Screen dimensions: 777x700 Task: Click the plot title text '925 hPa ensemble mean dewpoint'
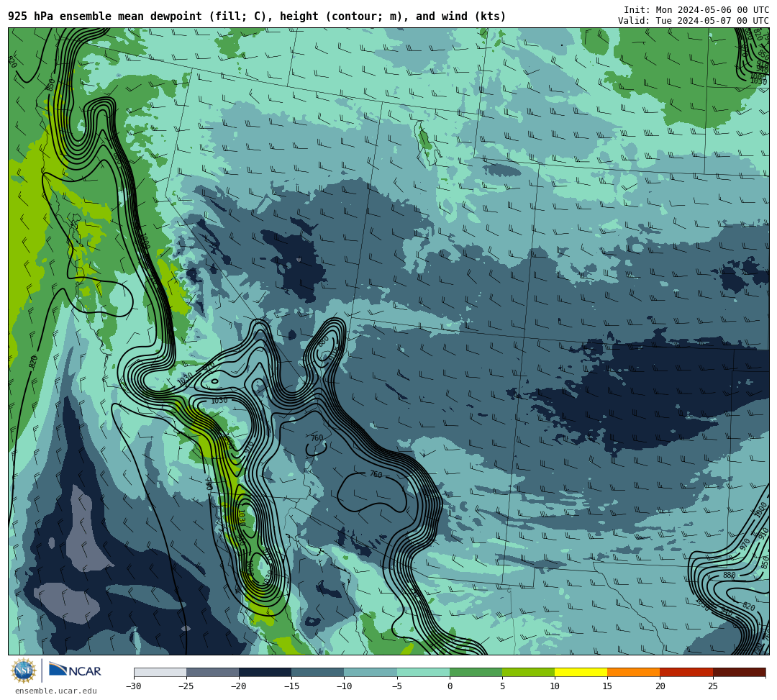coord(105,17)
